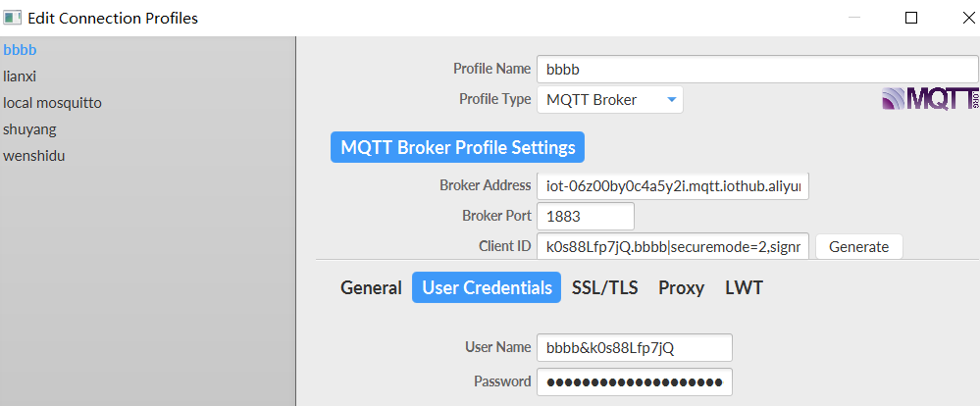
Task: Focus the Broker Address field
Action: click(672, 185)
